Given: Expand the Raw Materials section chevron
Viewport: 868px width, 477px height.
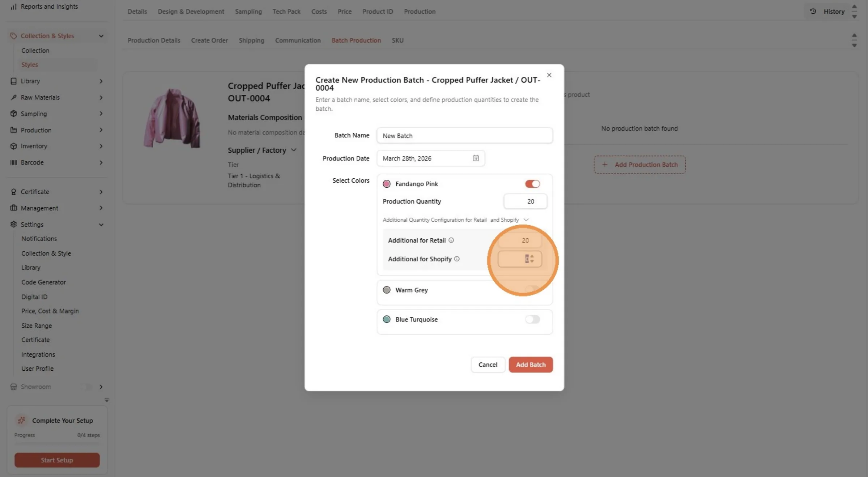Looking at the screenshot, I should point(101,97).
